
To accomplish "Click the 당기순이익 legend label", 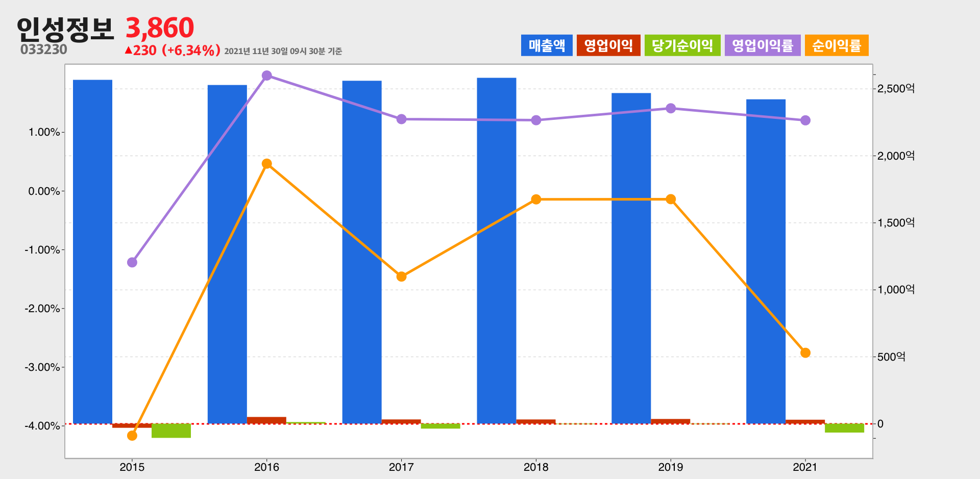I will click(x=682, y=45).
